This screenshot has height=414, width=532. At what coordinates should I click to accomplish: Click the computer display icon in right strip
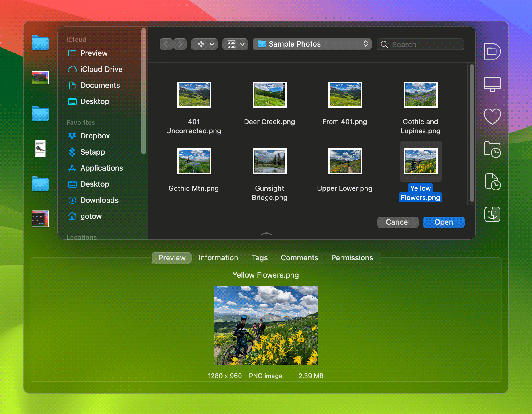(x=492, y=84)
